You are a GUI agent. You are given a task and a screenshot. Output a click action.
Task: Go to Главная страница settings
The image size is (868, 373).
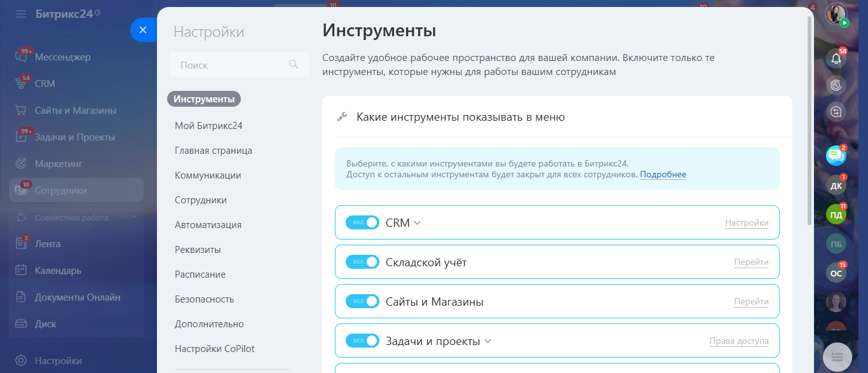point(214,151)
